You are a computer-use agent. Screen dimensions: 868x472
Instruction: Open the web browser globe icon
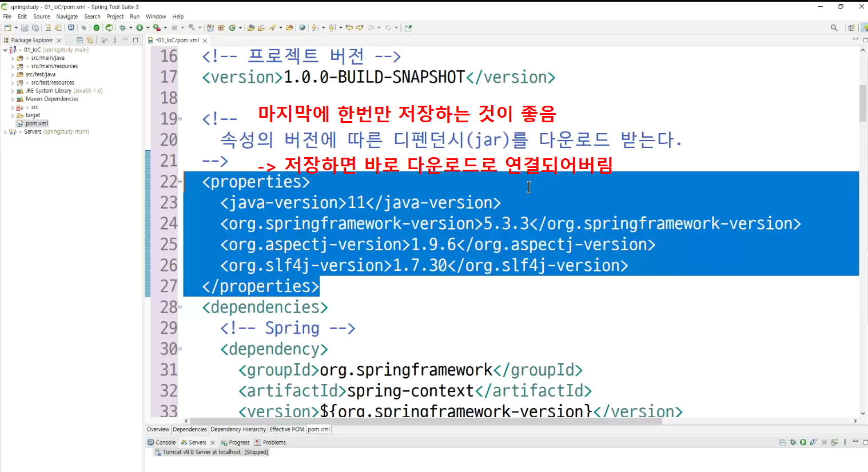click(x=302, y=27)
